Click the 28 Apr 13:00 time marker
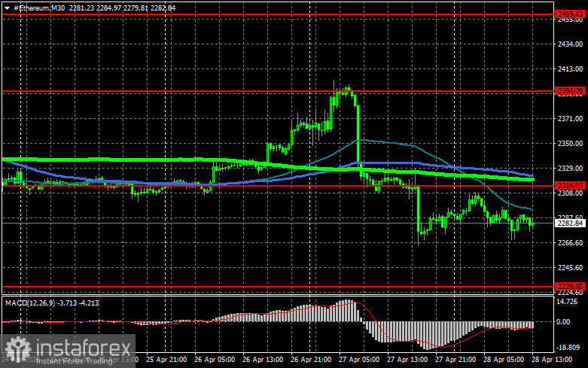Viewport: 588px width, 368px height. click(x=552, y=360)
